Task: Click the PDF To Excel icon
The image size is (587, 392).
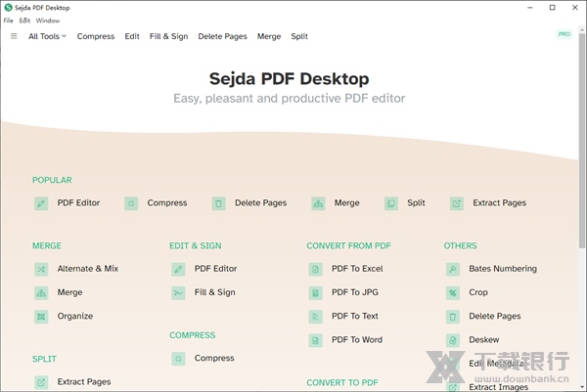Action: tap(316, 269)
